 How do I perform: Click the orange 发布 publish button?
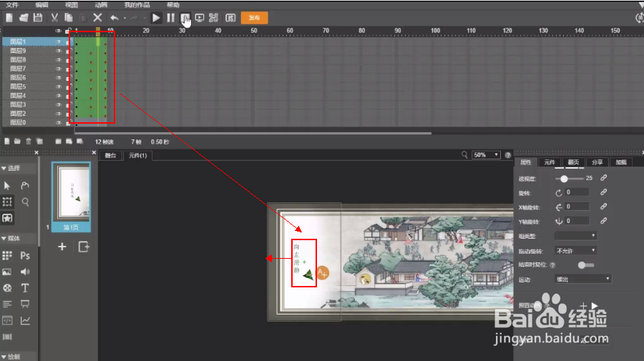254,18
